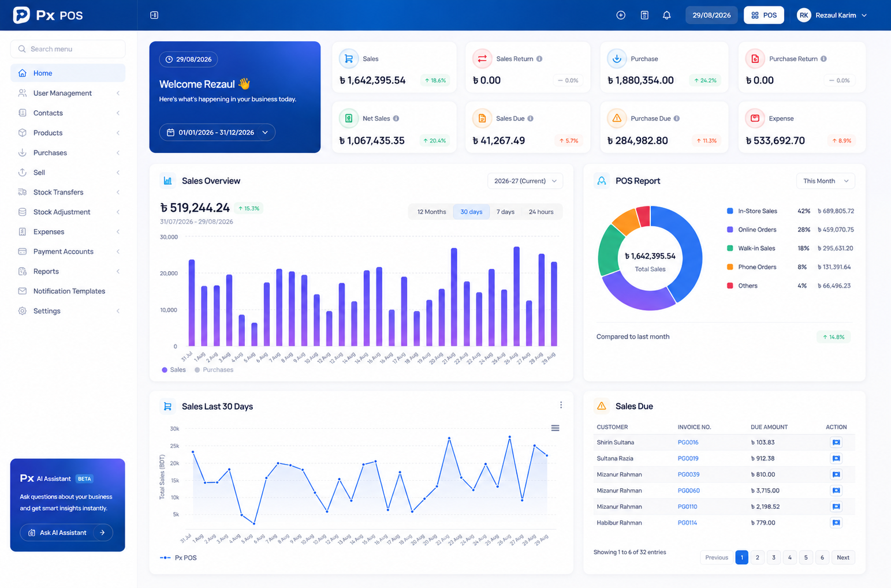Select the 7 days tab

pos(505,212)
